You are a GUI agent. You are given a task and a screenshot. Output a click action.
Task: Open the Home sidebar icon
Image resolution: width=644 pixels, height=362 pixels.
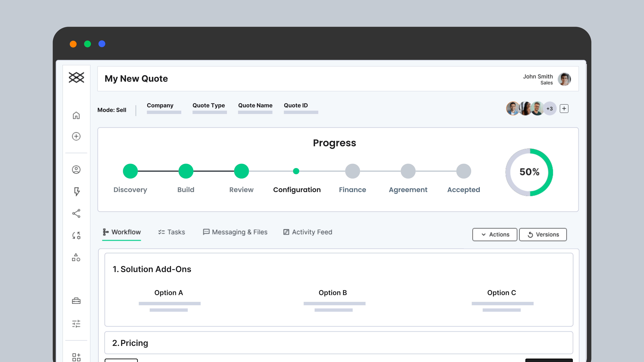tap(76, 116)
